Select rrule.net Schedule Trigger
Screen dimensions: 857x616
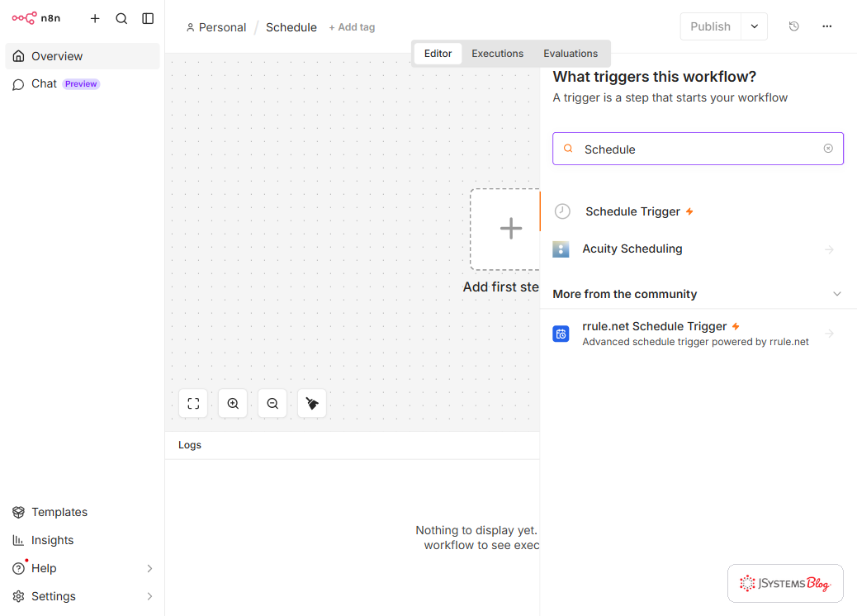[698, 334]
